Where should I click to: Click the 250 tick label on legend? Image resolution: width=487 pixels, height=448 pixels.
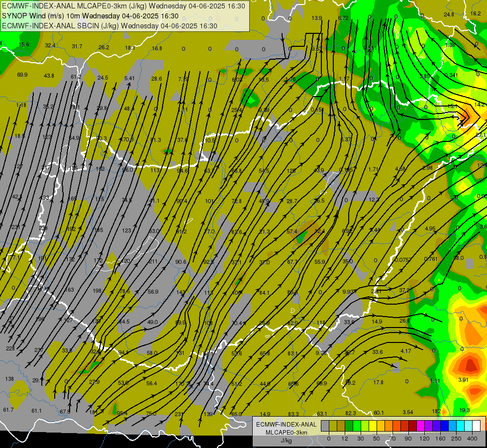click(x=456, y=439)
